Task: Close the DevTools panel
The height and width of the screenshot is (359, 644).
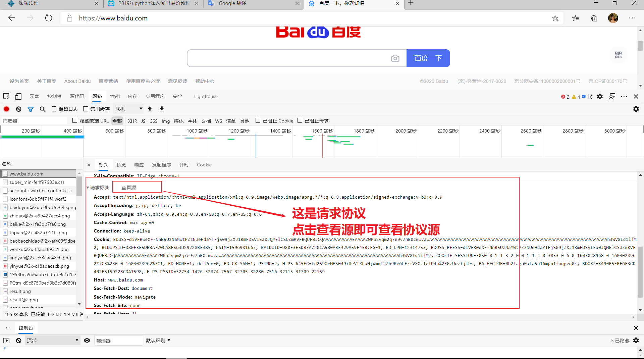Action: pos(636,97)
